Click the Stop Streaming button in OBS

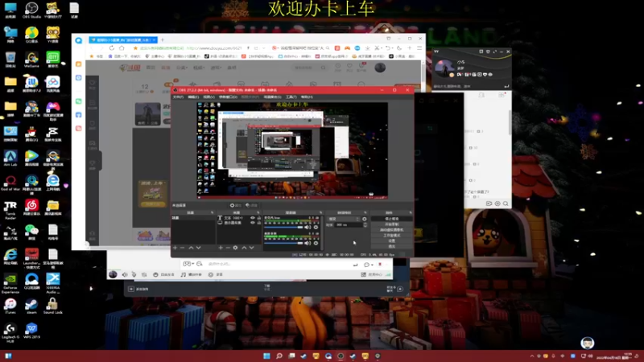click(x=391, y=219)
